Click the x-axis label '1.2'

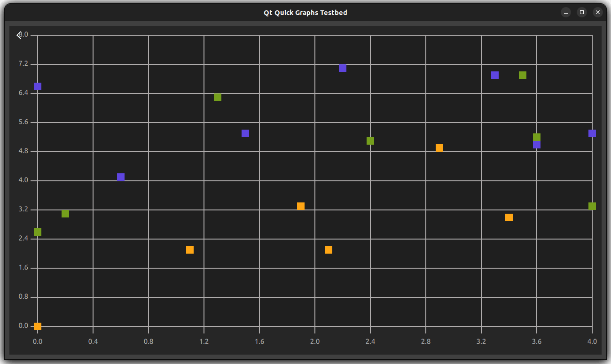[x=204, y=341]
